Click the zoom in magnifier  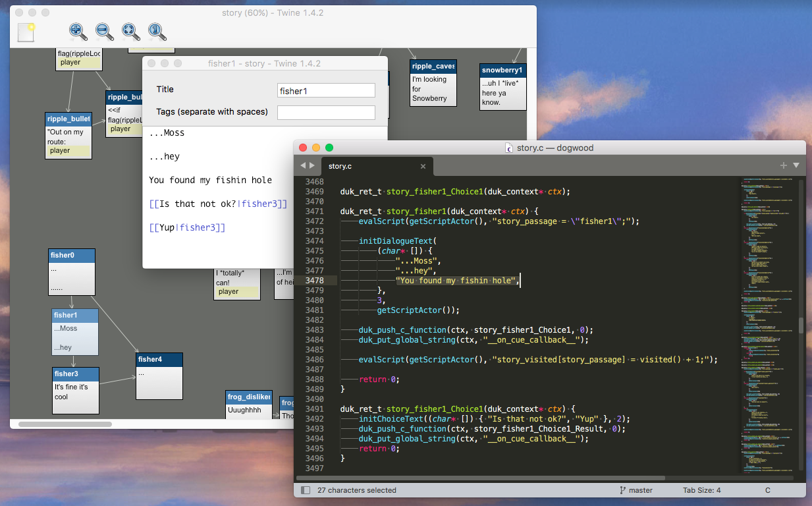click(78, 31)
